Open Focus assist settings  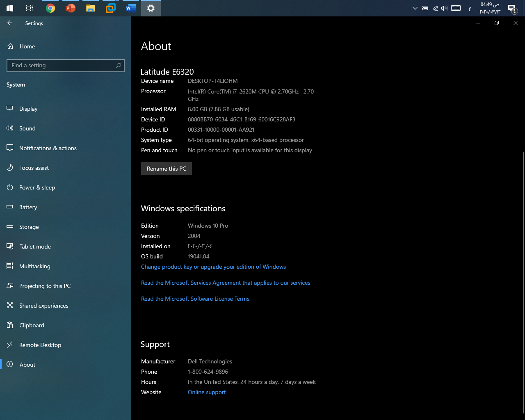(66, 168)
